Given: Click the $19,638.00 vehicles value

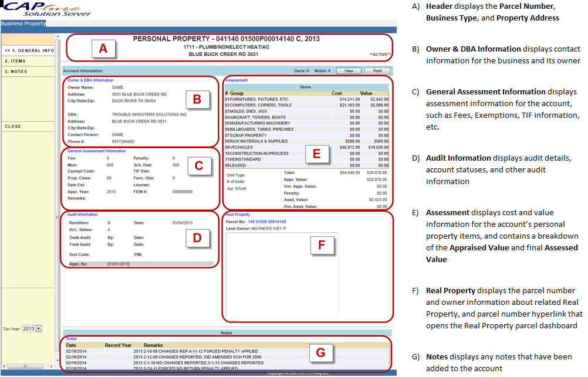Looking at the screenshot, I should point(378,147).
